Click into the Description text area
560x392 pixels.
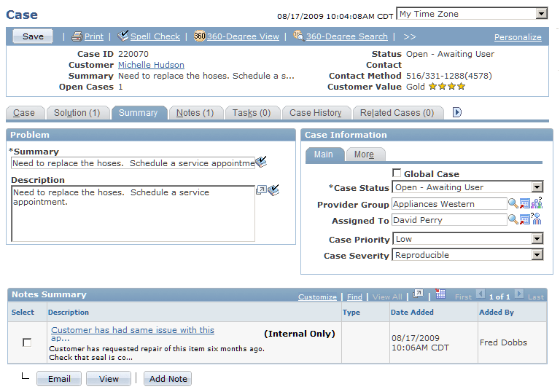point(133,213)
